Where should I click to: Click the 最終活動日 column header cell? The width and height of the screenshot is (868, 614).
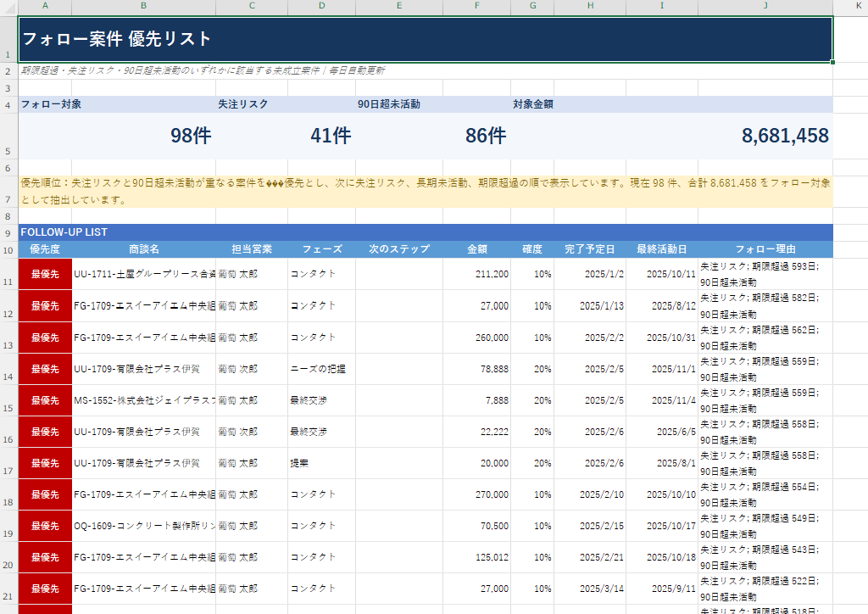[x=661, y=249]
